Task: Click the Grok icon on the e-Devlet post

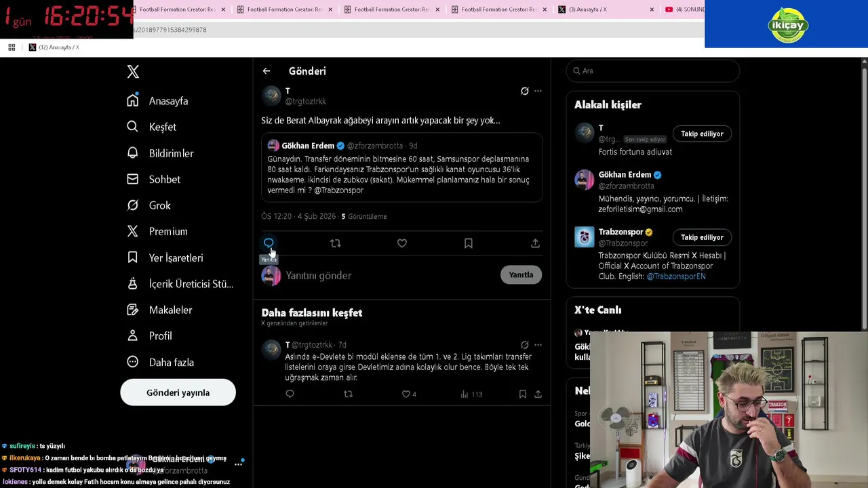Action: (x=524, y=345)
